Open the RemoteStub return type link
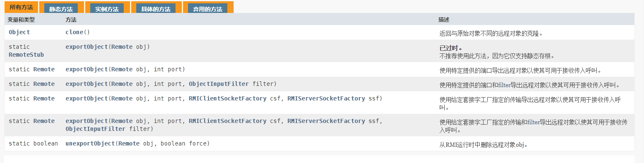Image resolution: width=644 pixels, height=163 pixels. point(26,55)
